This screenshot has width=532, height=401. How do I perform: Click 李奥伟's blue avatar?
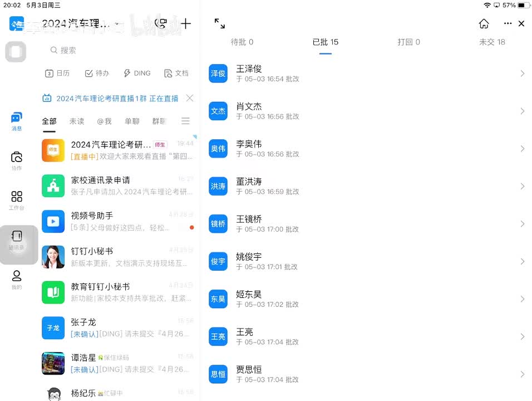tap(218, 149)
